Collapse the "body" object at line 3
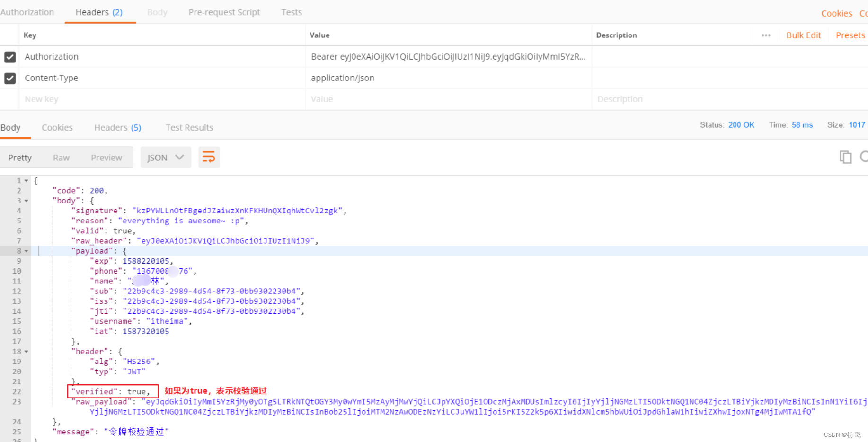868x442 pixels. coord(27,201)
